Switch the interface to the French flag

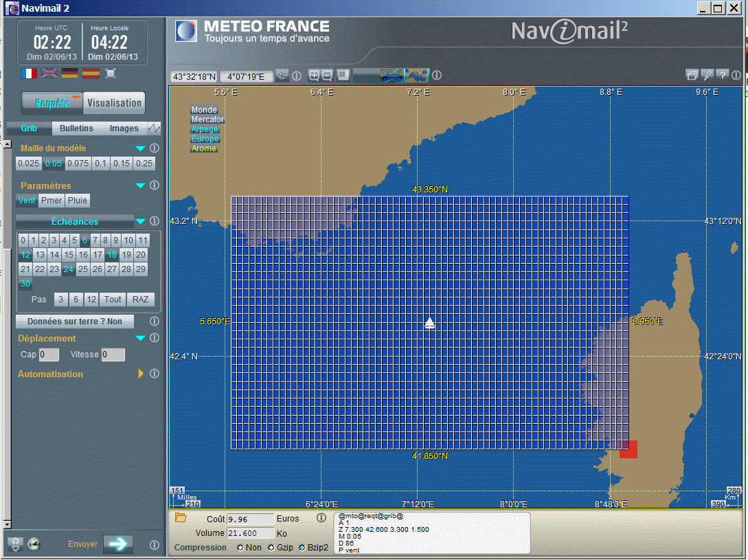pyautogui.click(x=29, y=73)
